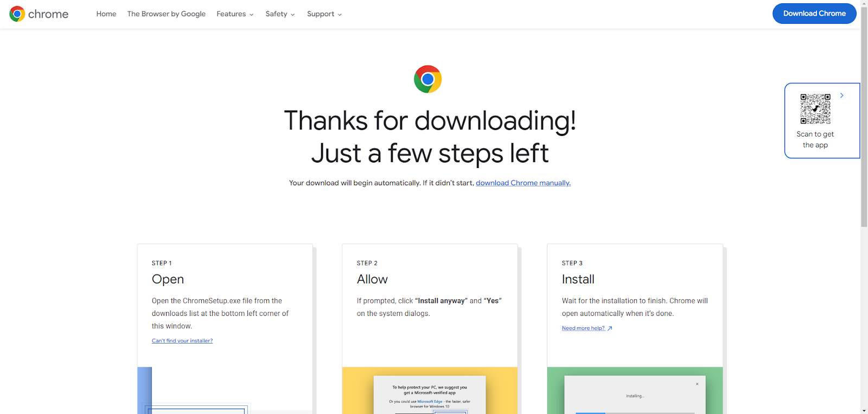Click the chrome wordmark text in header

[x=48, y=14]
